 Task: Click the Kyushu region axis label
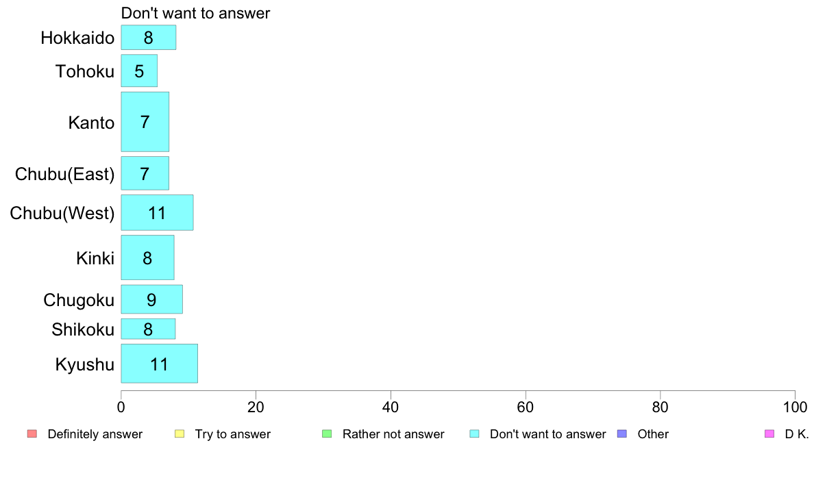click(84, 364)
